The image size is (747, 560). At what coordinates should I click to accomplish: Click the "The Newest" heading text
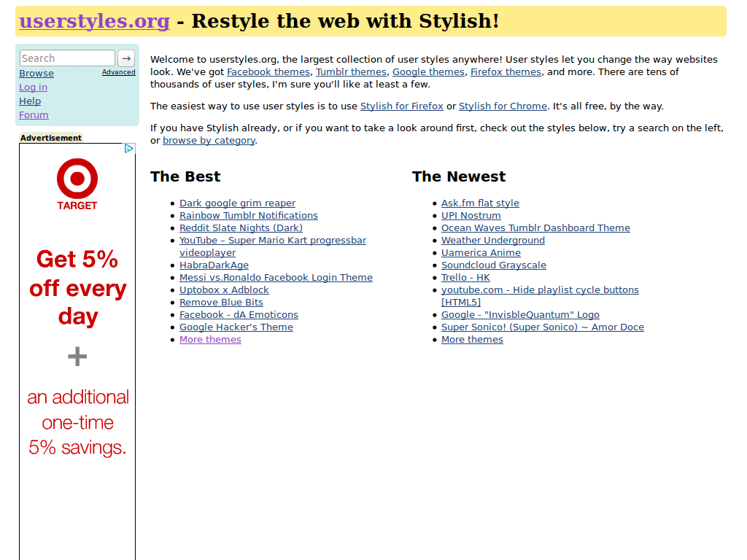coord(459,176)
